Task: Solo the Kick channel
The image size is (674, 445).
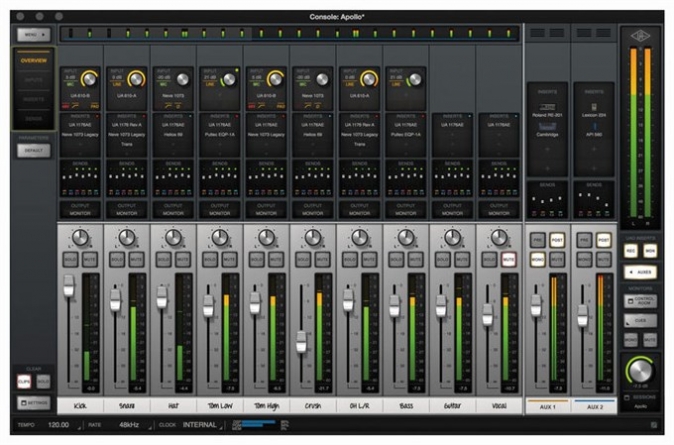Action: point(71,260)
